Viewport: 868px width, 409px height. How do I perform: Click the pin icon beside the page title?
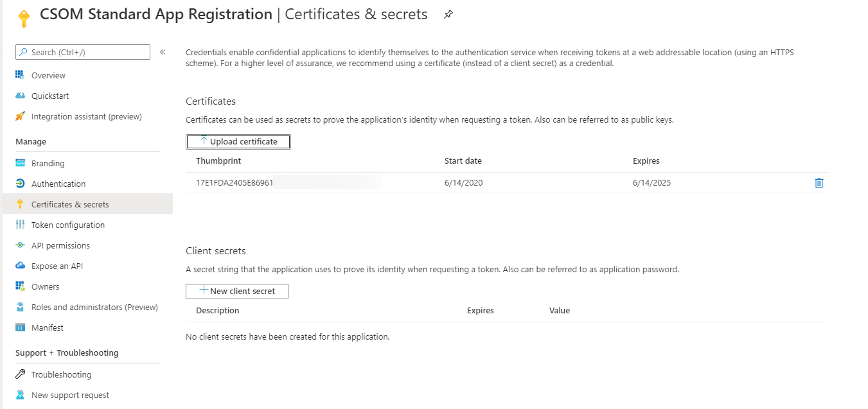448,15
